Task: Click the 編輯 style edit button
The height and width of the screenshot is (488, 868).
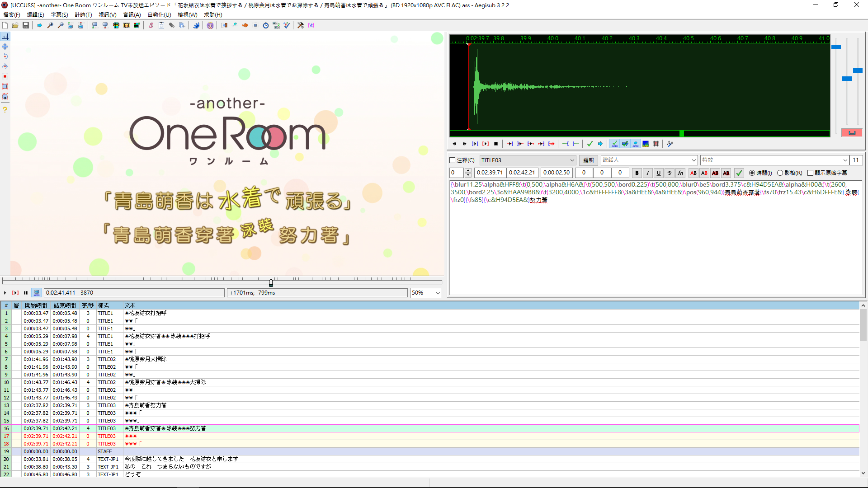Action: 588,160
